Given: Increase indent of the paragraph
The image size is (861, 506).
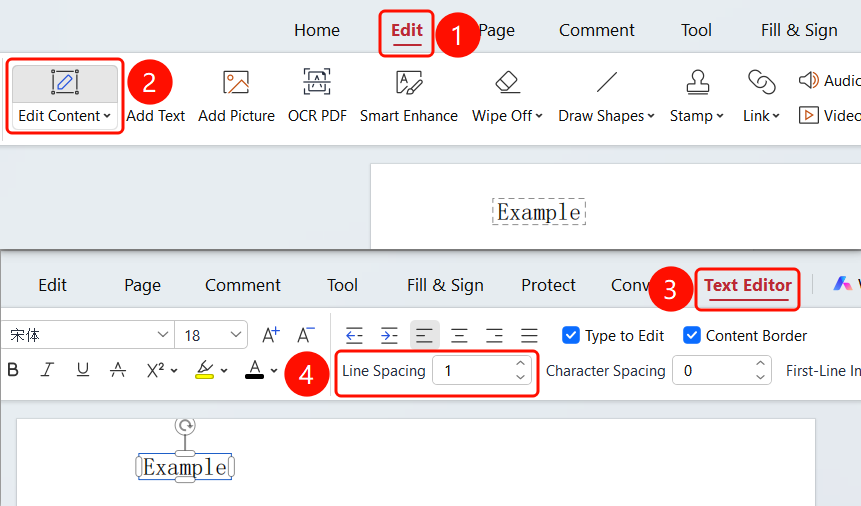Looking at the screenshot, I should point(389,335).
